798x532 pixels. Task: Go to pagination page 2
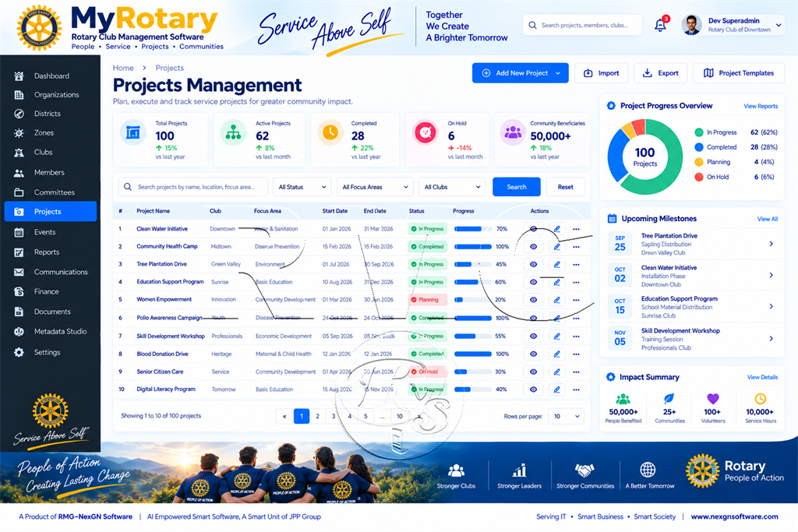point(318,417)
